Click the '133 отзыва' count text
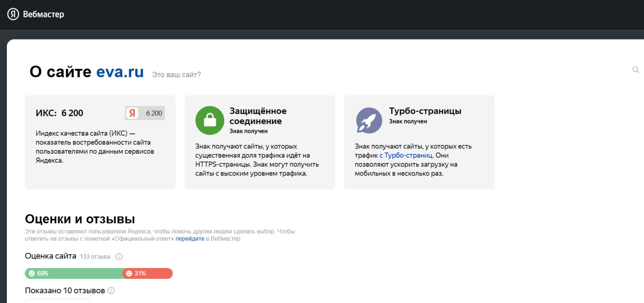 tap(95, 257)
